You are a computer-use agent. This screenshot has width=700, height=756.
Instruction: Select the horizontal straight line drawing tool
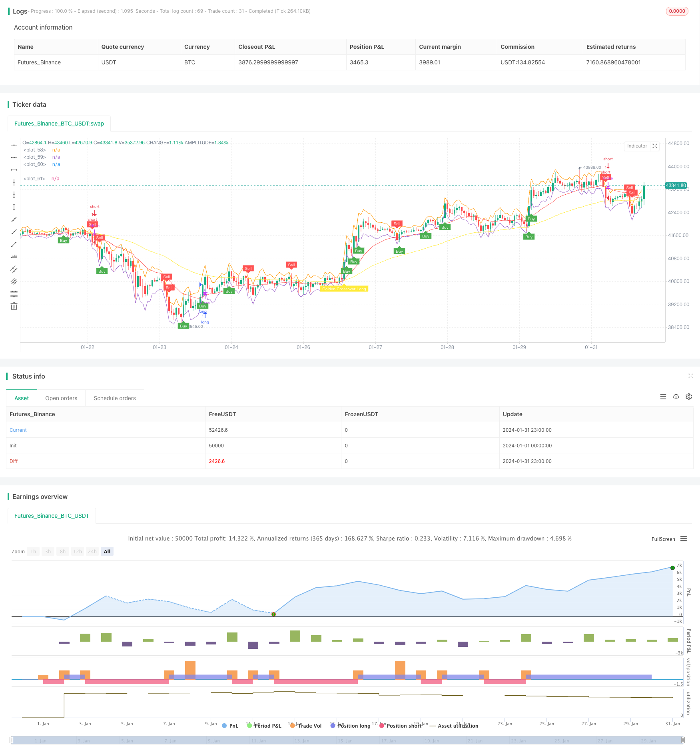(14, 145)
